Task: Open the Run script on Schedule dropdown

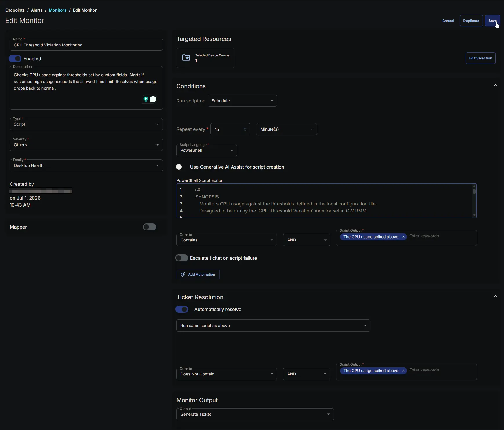Action: [242, 101]
